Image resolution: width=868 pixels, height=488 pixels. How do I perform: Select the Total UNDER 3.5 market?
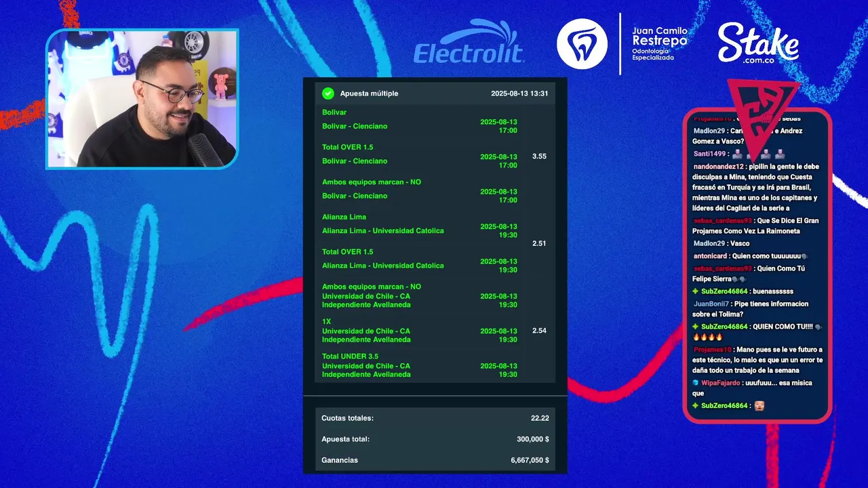[350, 357]
